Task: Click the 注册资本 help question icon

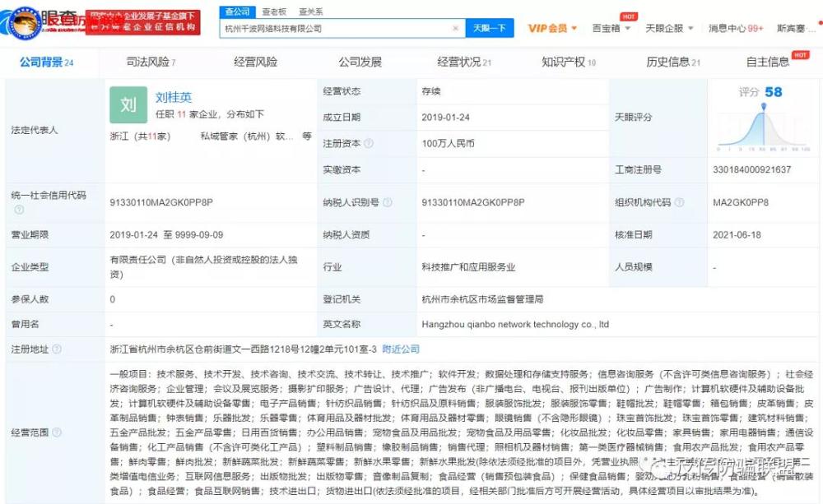Action: 369,143
